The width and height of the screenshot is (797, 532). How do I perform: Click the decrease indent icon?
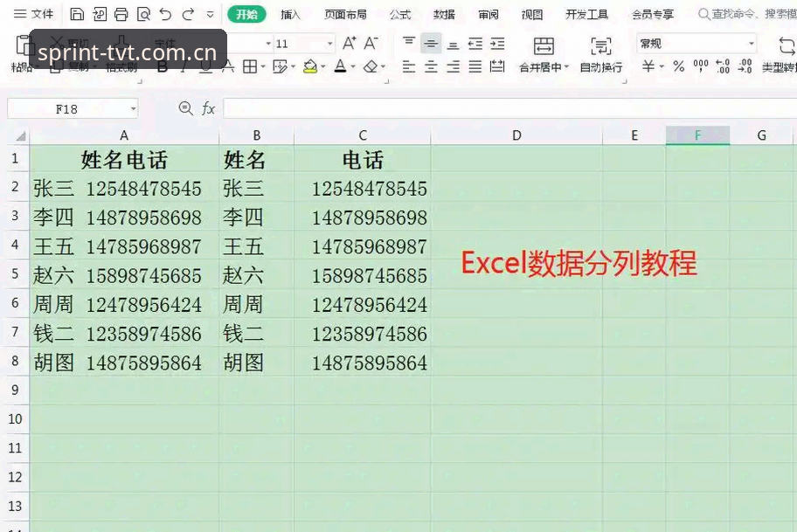click(475, 44)
